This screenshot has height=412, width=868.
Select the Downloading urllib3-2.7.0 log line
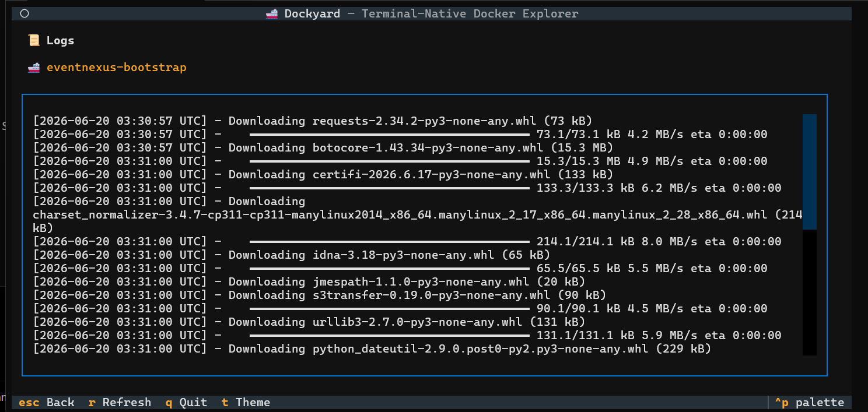pos(309,322)
